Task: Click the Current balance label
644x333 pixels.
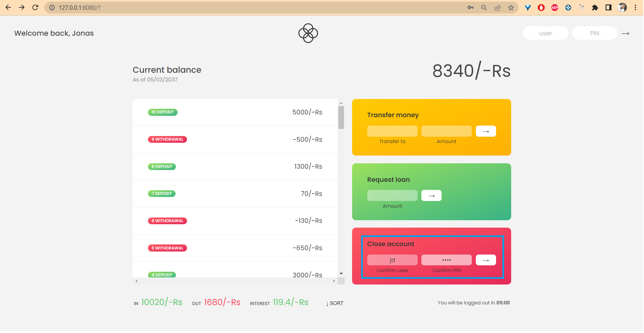Action: click(x=167, y=70)
